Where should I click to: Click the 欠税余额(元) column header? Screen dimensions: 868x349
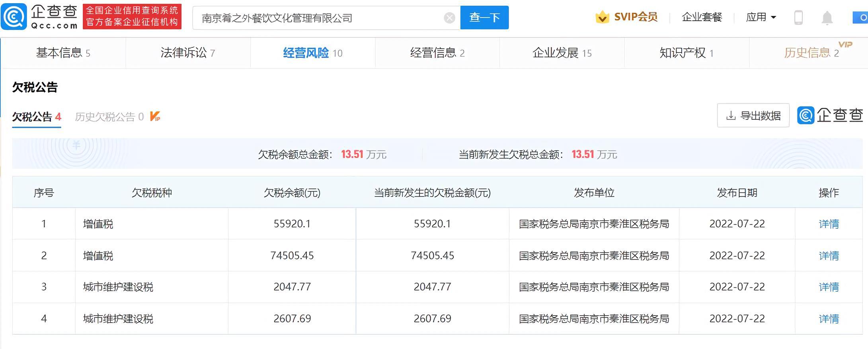292,193
